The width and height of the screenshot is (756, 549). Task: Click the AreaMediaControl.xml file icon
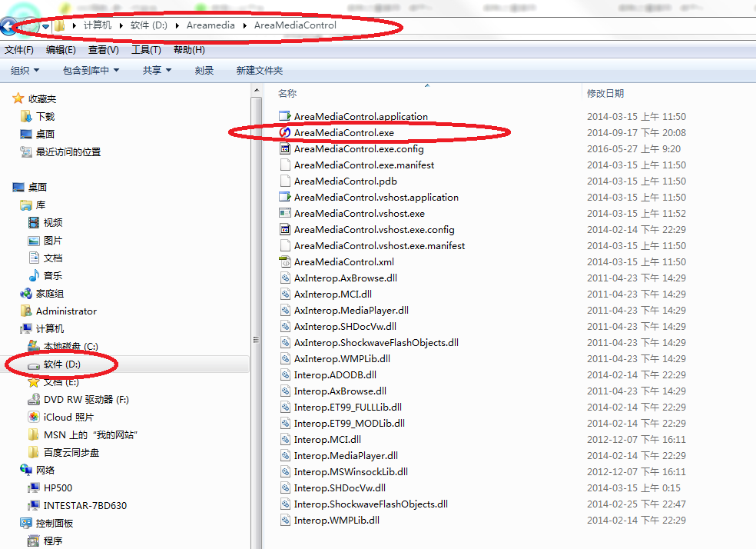[285, 262]
